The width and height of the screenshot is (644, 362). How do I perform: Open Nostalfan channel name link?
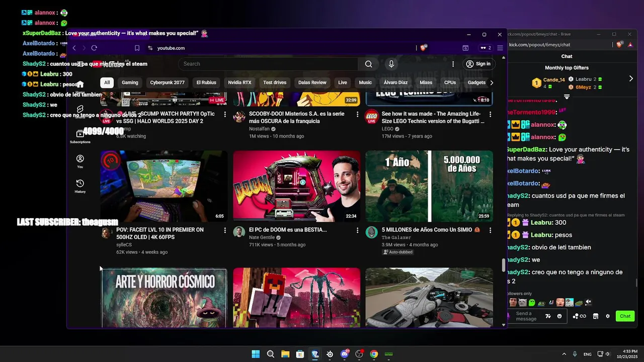[x=259, y=129]
